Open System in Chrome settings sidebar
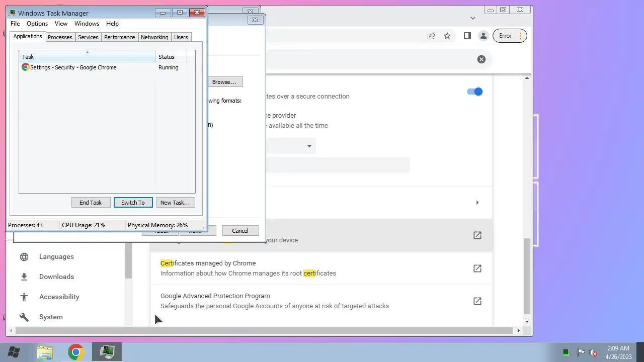This screenshot has width=644, height=362. (x=51, y=317)
